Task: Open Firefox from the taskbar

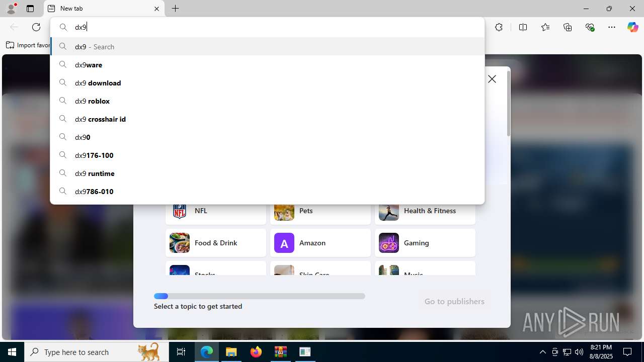Action: [256, 352]
